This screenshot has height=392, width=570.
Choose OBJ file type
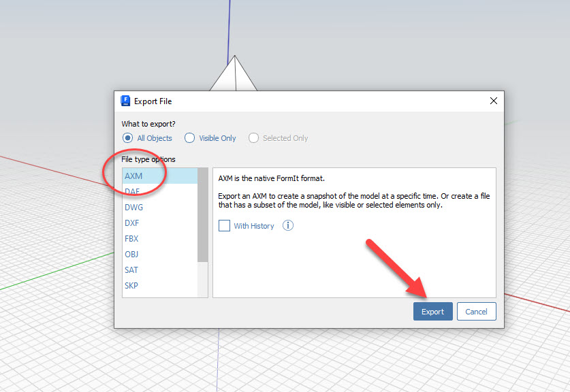coord(160,254)
